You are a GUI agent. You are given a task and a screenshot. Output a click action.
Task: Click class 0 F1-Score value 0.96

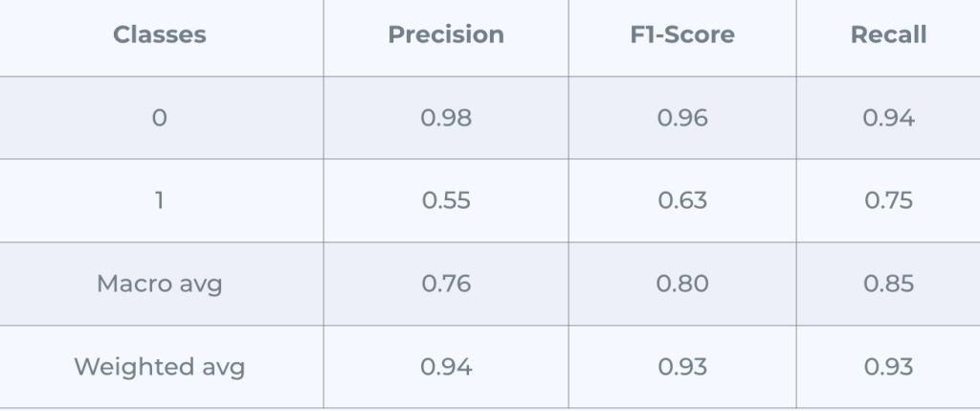[682, 119]
